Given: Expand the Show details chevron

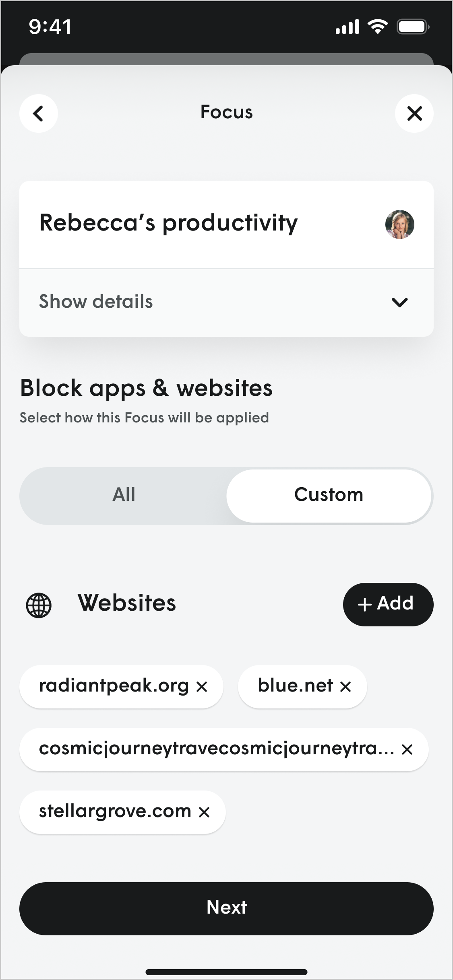Looking at the screenshot, I should click(x=399, y=302).
